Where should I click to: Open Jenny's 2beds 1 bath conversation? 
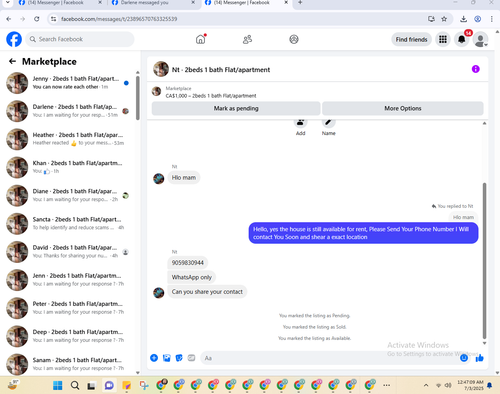(68, 83)
